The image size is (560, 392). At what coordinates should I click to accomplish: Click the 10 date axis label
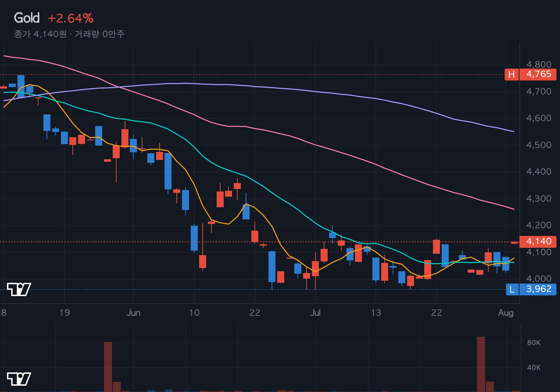click(x=194, y=313)
